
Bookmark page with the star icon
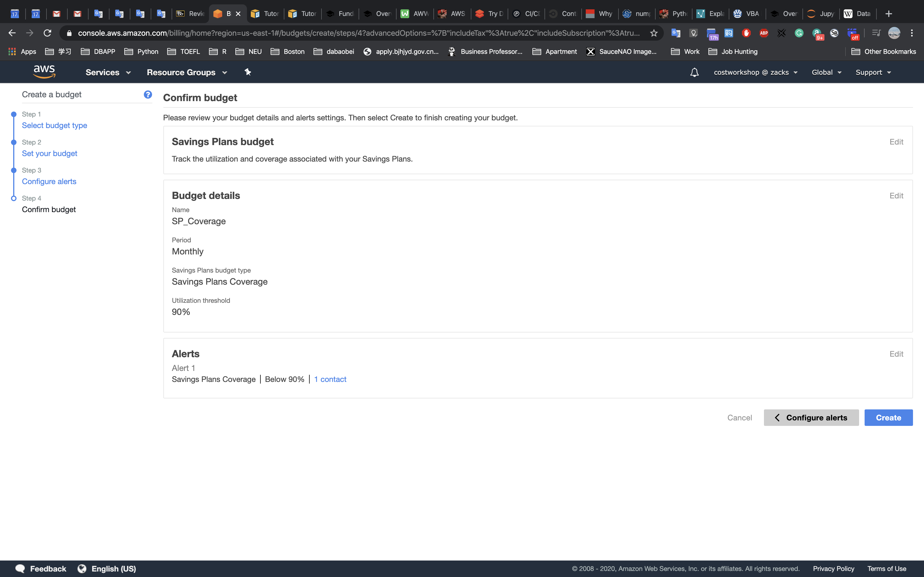[x=654, y=33]
